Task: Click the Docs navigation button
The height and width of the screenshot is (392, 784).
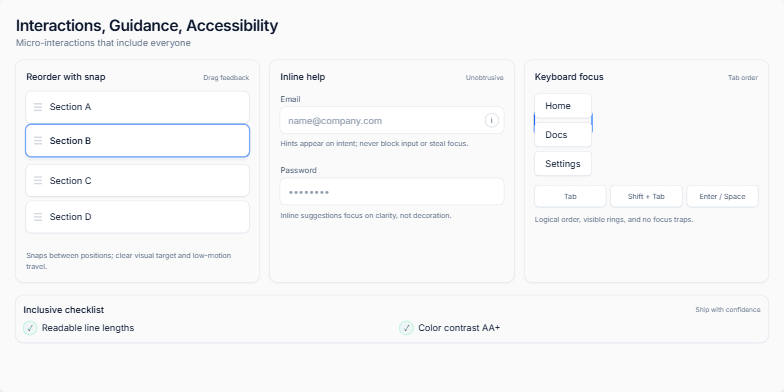Action: click(563, 135)
